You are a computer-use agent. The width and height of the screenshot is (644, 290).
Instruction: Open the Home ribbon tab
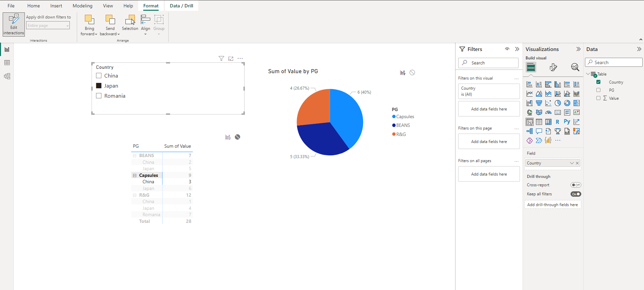34,6
